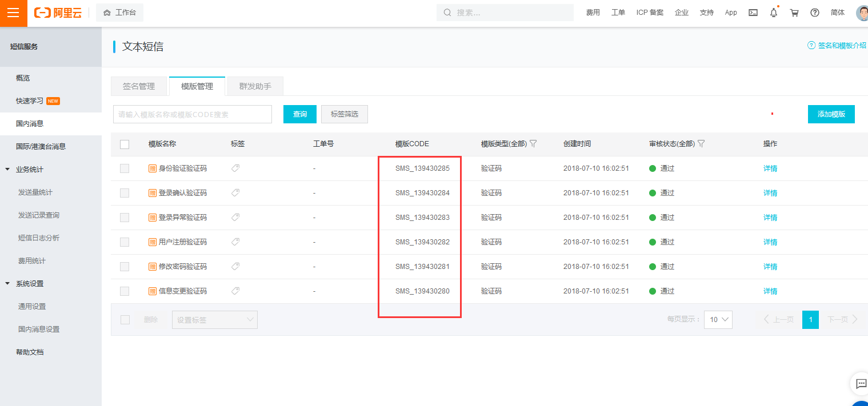868x406 pixels.
Task: Click the 添加模版 button
Action: (831, 114)
